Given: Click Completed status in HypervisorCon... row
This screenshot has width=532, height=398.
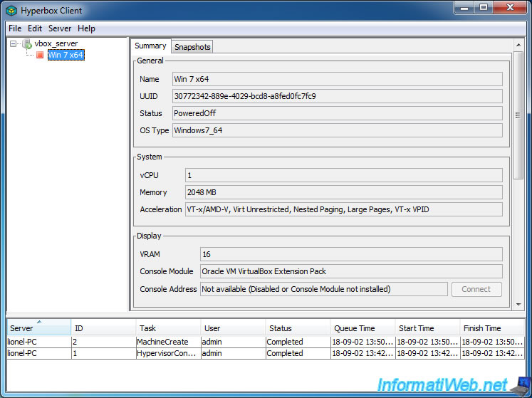Looking at the screenshot, I should 298,353.
